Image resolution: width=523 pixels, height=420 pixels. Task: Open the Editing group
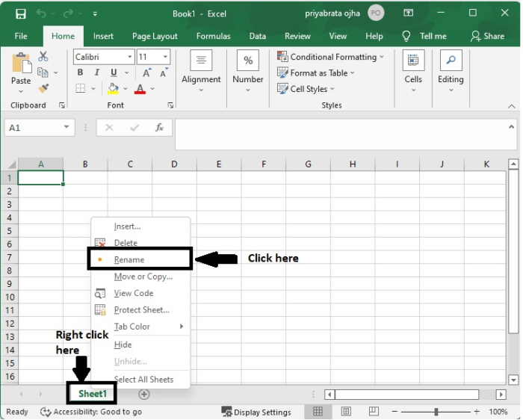tap(451, 72)
